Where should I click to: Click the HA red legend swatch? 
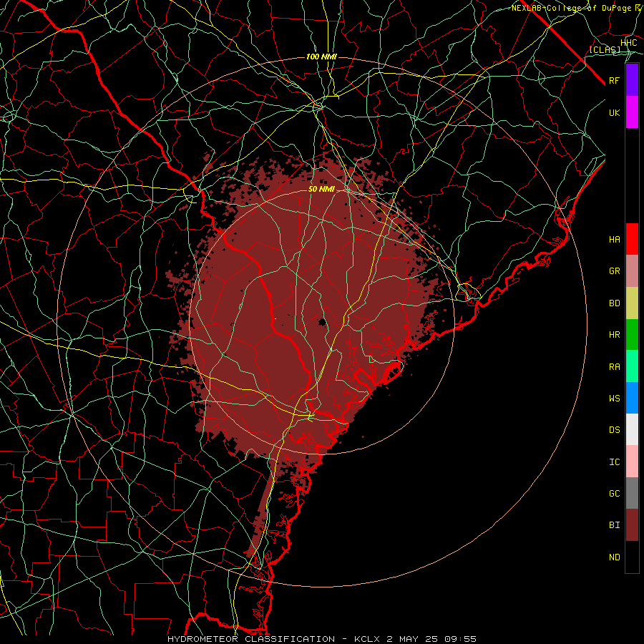(632, 239)
